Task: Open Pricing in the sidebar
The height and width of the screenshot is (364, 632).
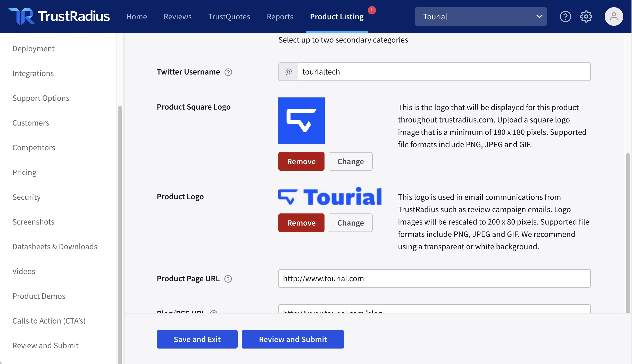Action: click(24, 172)
